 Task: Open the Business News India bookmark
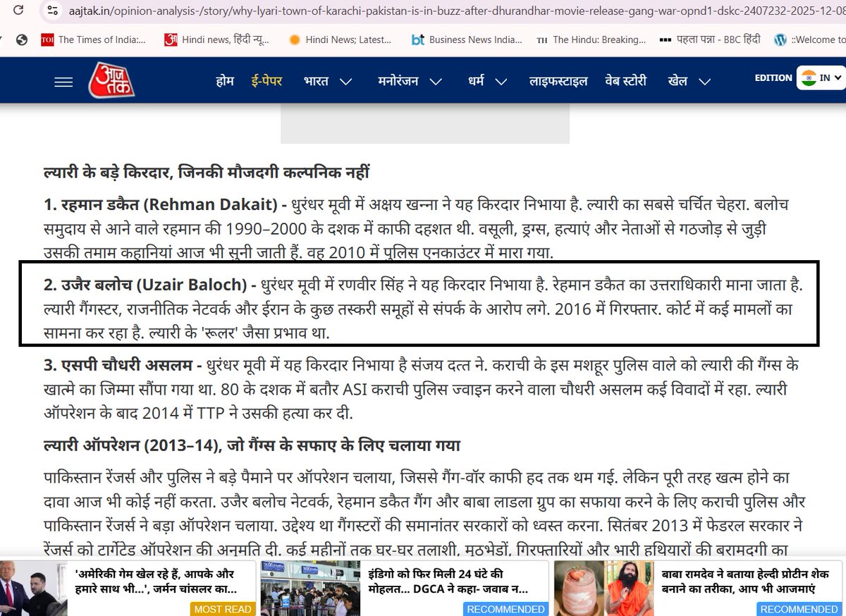pos(466,40)
